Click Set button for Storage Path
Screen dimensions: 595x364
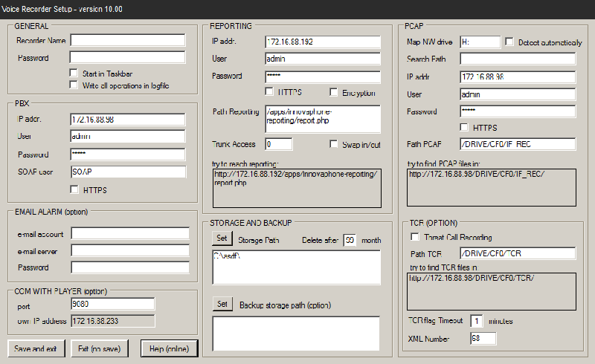pyautogui.click(x=222, y=238)
